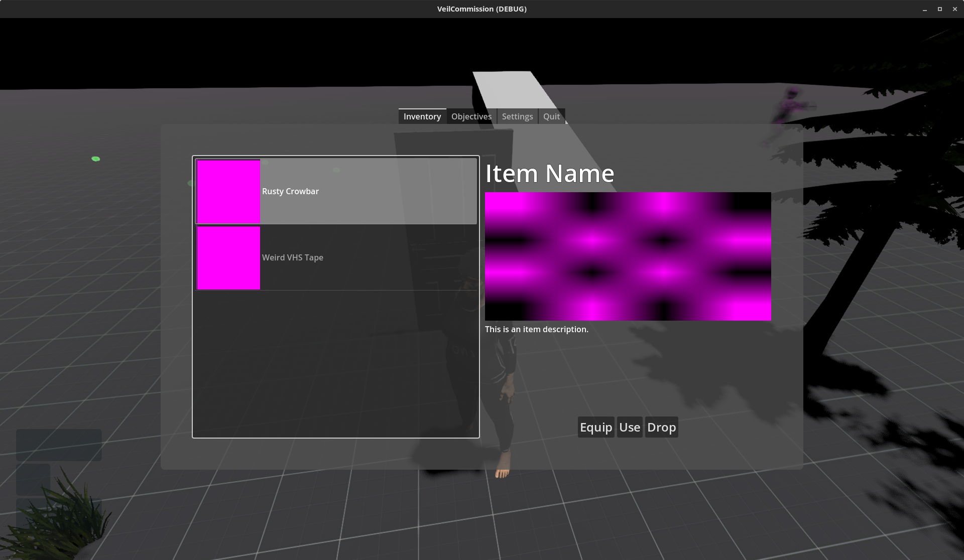Click the large magenta item preview image
This screenshot has height=560, width=964.
[628, 256]
